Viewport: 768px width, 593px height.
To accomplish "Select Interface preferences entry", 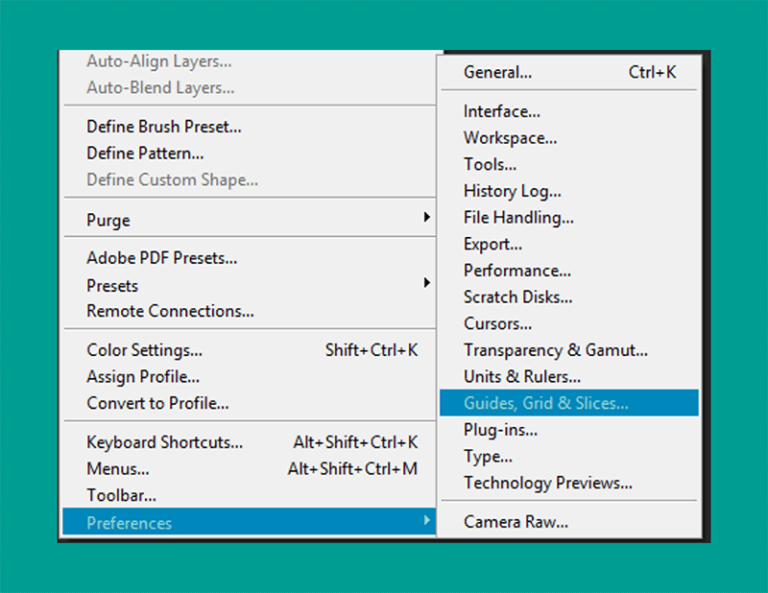I will tap(569, 111).
